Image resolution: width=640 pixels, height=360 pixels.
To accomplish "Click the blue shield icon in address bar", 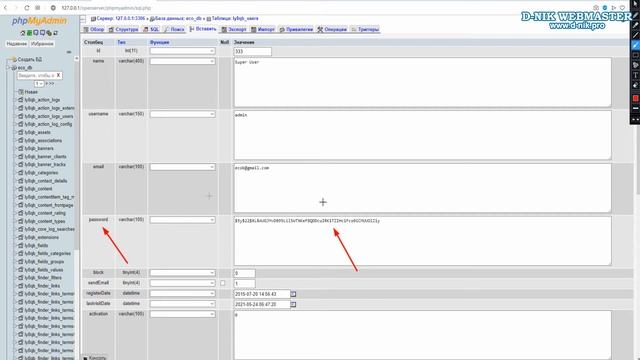I will [x=604, y=8].
